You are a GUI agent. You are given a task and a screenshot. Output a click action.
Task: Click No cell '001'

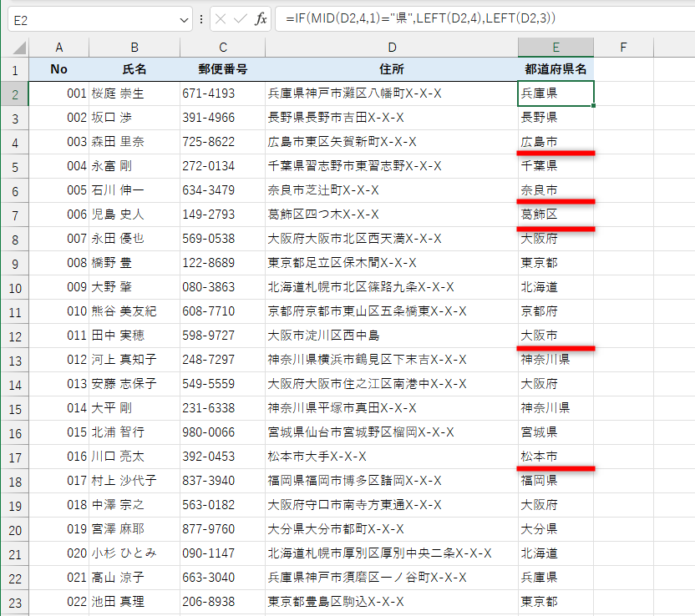[x=59, y=93]
